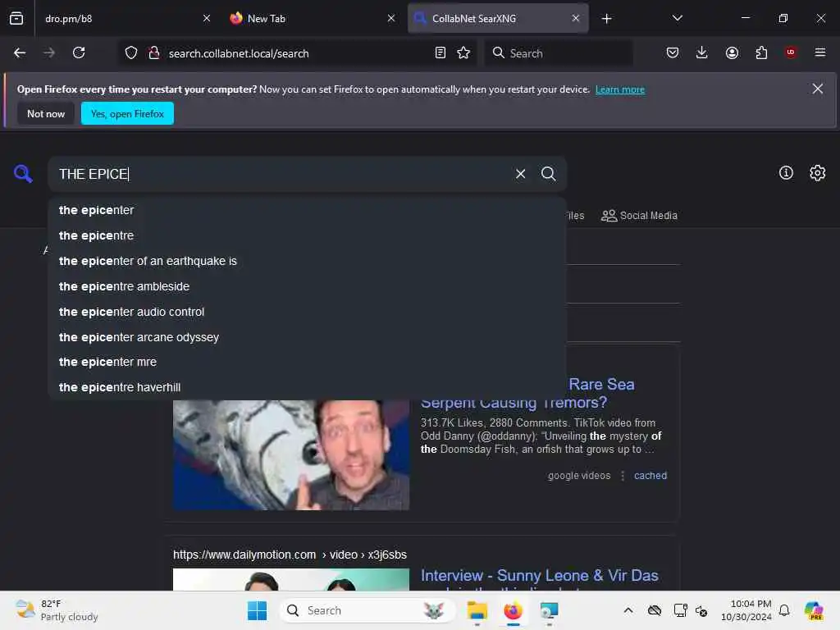Screen dimensions: 840x630
Task: Open the Windows Start menu
Action: [x=257, y=610]
